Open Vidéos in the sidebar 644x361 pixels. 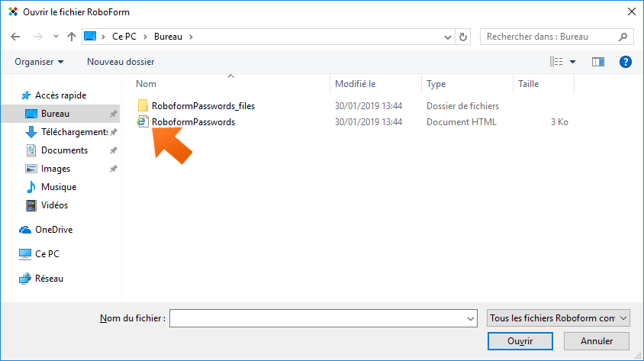55,205
